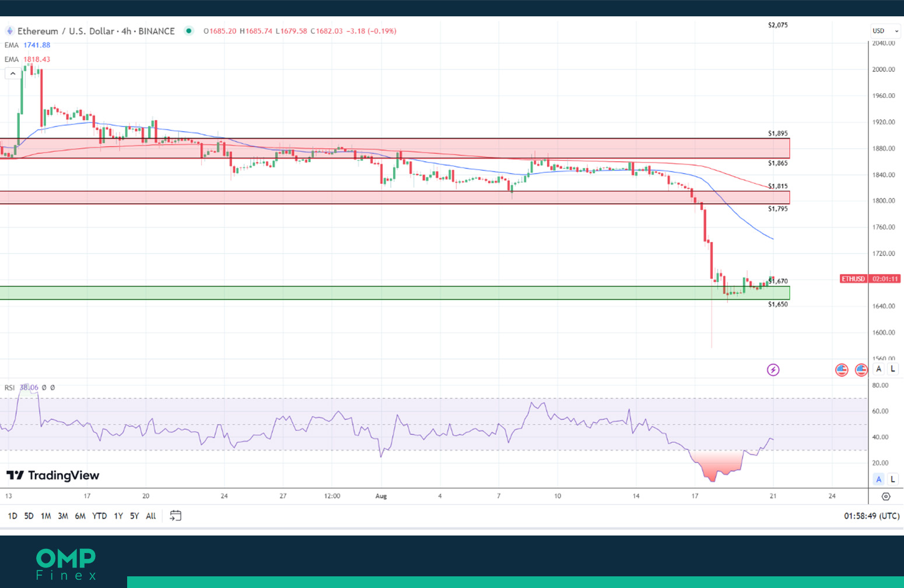This screenshot has height=588, width=904.
Task: Click the green market status dot
Action: [188, 31]
